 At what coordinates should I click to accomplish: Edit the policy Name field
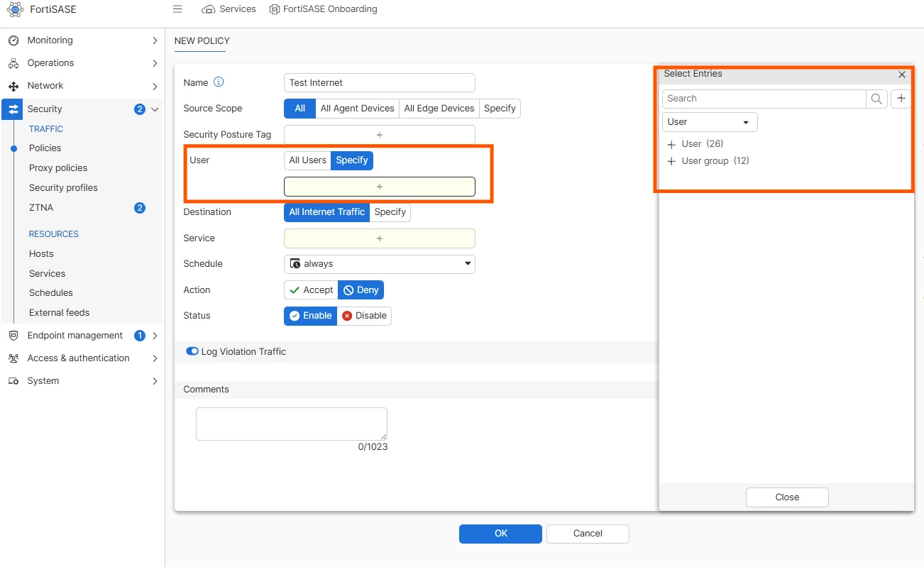[380, 83]
